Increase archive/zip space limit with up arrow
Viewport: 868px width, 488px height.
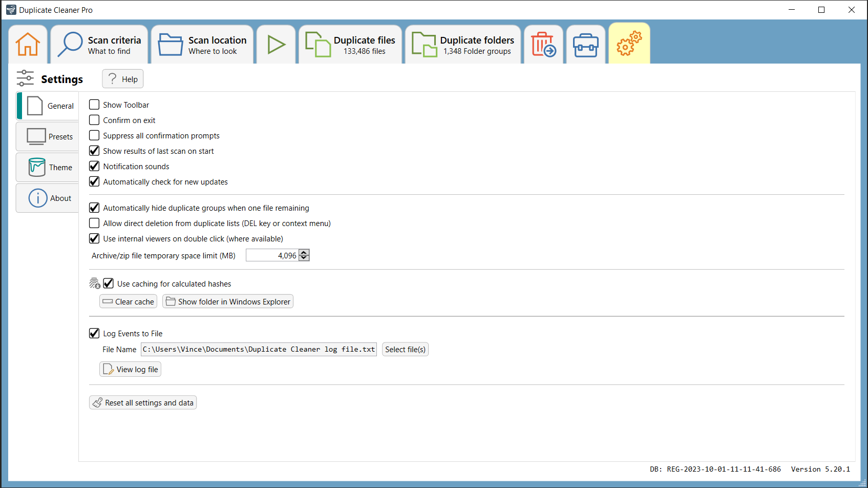pos(304,252)
